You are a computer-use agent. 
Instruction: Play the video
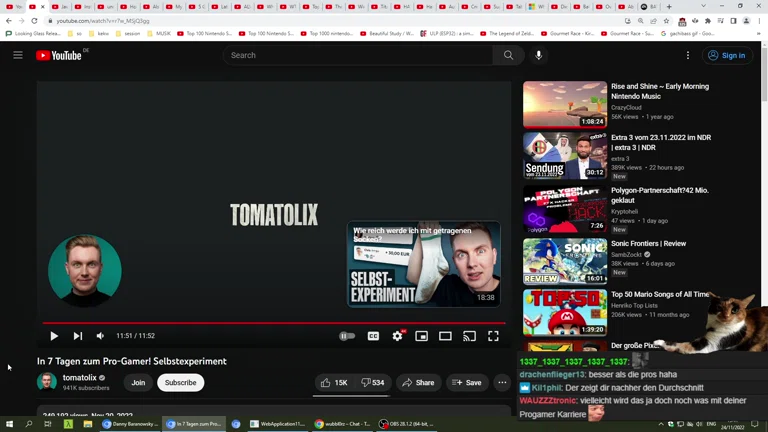coord(54,336)
